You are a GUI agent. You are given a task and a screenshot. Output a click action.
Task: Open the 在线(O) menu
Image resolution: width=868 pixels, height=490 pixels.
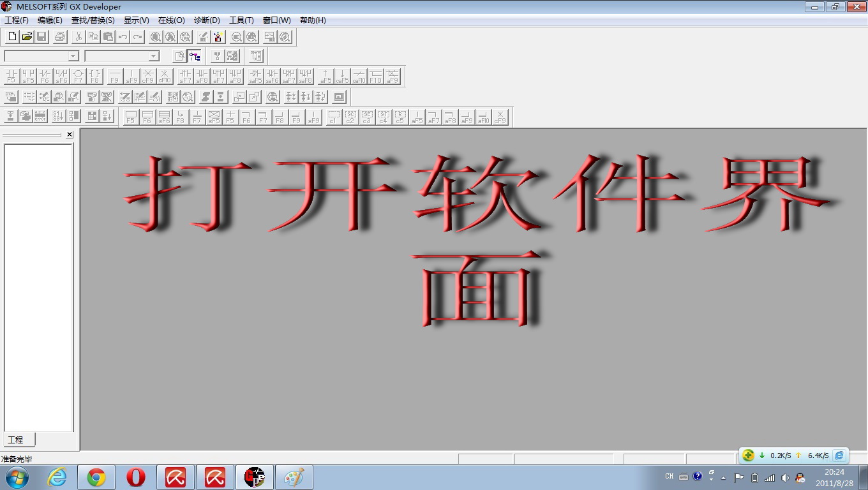(171, 20)
